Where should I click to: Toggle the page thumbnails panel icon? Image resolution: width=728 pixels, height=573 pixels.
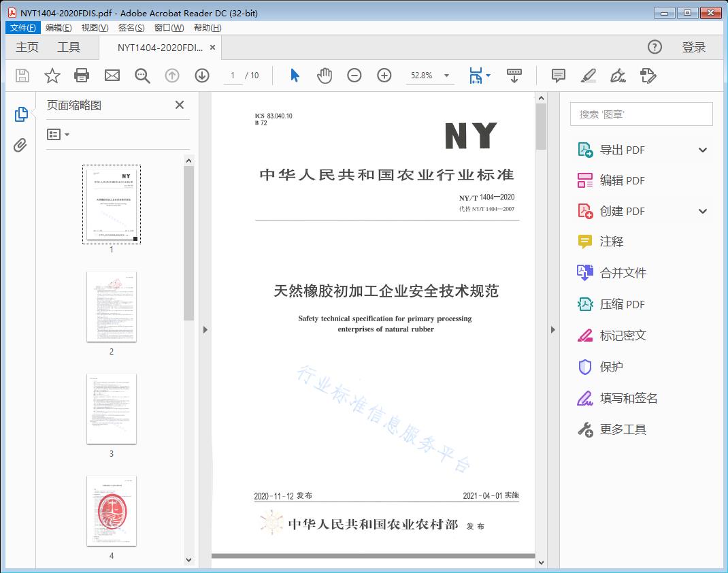20,114
